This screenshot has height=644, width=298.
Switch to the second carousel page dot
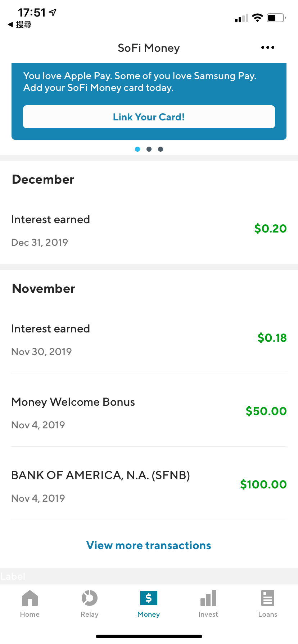coord(149,149)
